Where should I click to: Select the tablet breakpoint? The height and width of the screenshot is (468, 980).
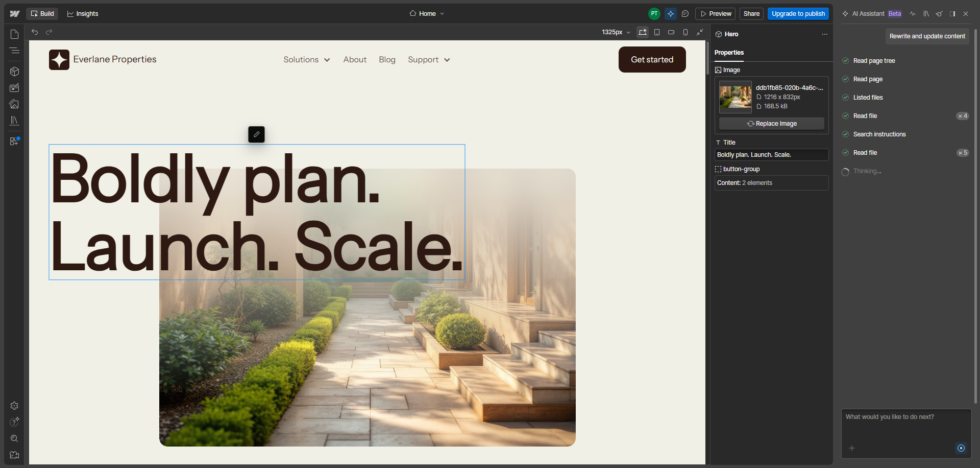point(657,32)
